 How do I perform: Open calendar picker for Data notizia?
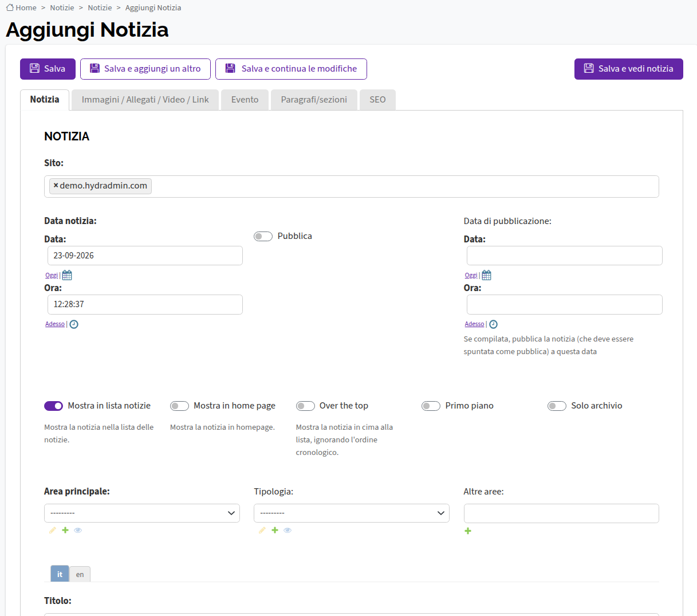point(67,275)
